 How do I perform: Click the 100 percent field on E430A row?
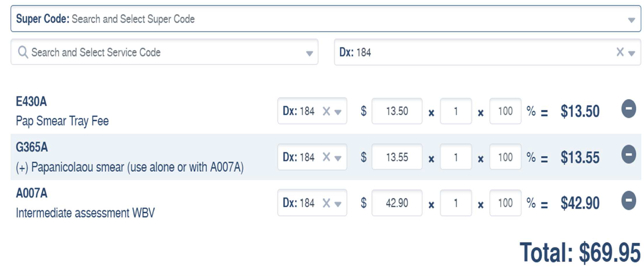point(506,111)
